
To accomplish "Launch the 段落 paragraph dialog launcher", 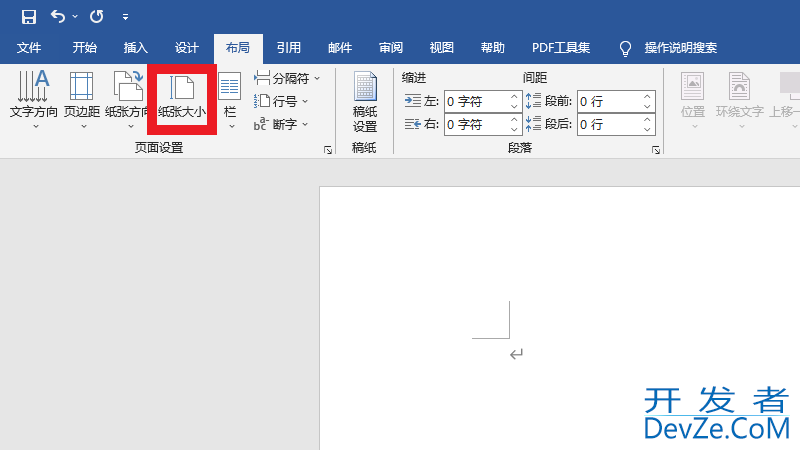I will coord(656,149).
